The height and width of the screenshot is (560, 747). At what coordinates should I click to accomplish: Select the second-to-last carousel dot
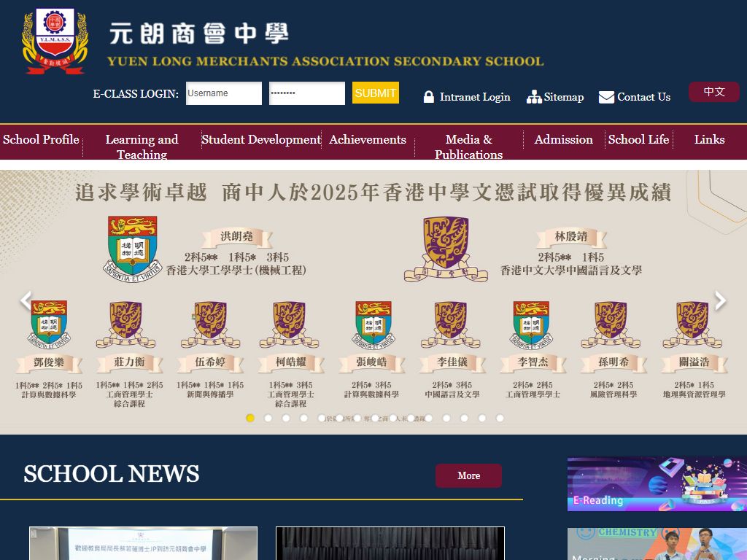pos(482,418)
